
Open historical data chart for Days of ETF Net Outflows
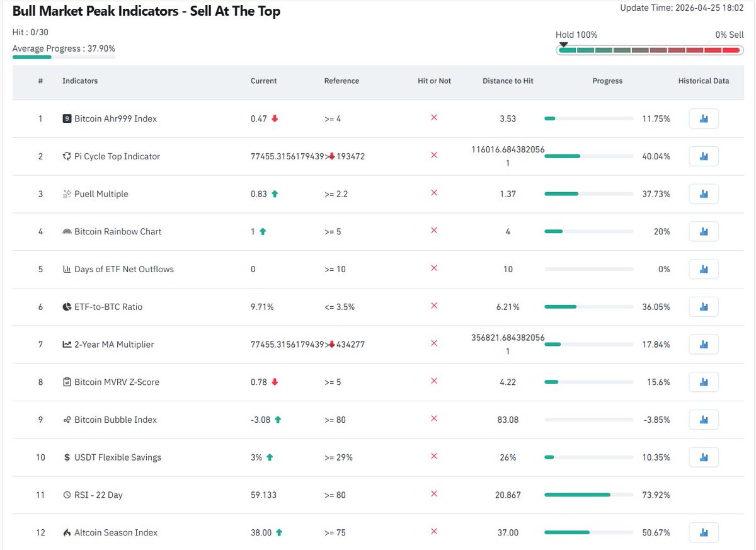704,269
